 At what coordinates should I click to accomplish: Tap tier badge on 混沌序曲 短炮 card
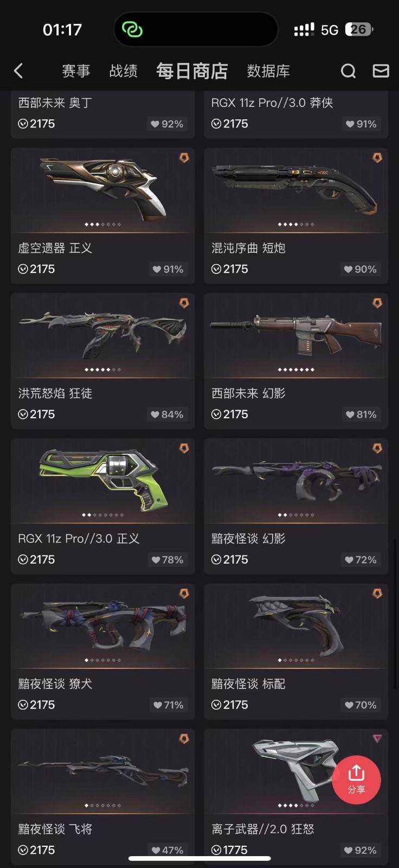(377, 157)
